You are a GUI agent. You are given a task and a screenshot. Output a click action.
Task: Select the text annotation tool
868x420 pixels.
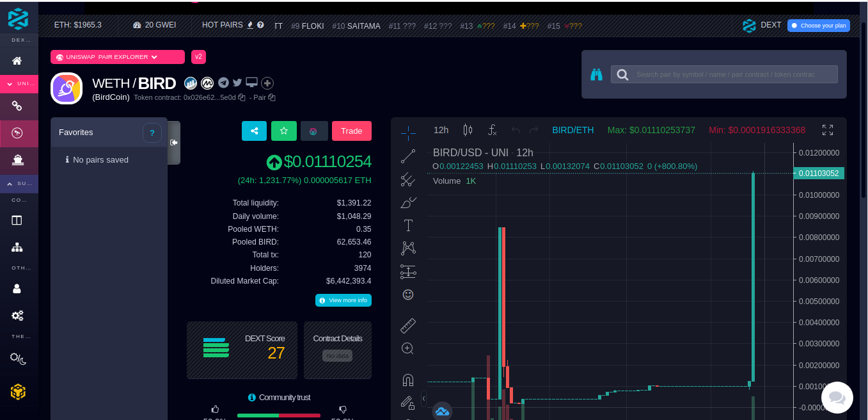click(408, 225)
